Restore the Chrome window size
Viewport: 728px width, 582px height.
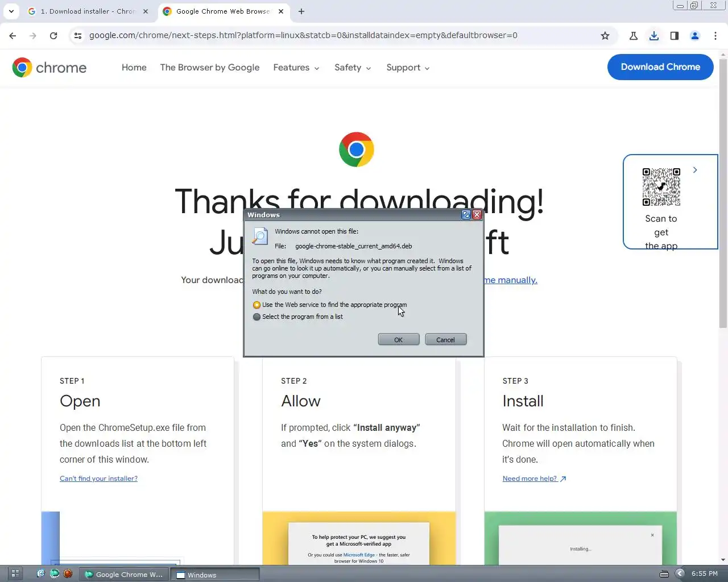tap(694, 6)
